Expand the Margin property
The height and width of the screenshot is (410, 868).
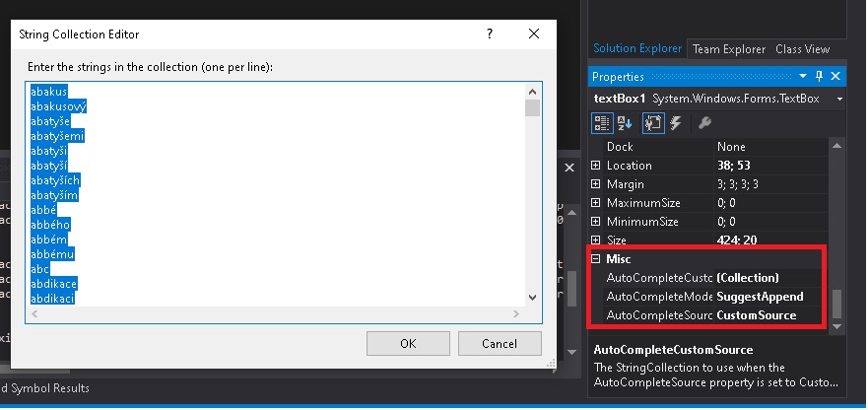(x=596, y=184)
